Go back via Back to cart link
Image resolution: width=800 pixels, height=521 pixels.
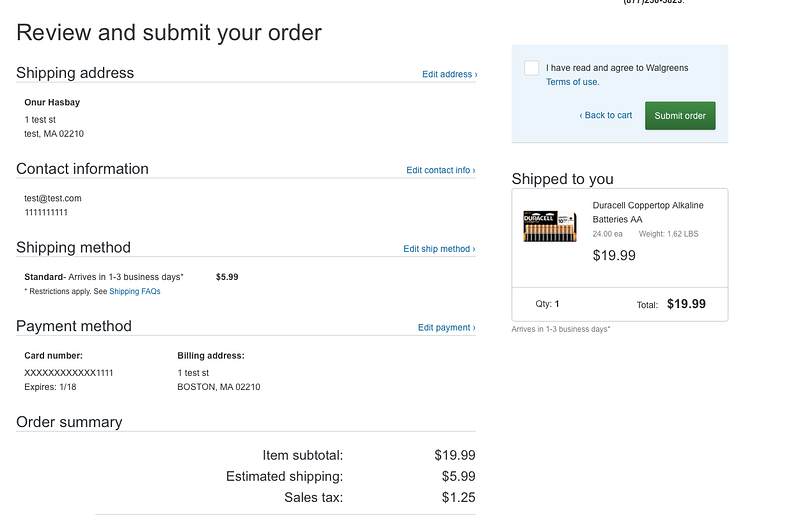(x=606, y=115)
